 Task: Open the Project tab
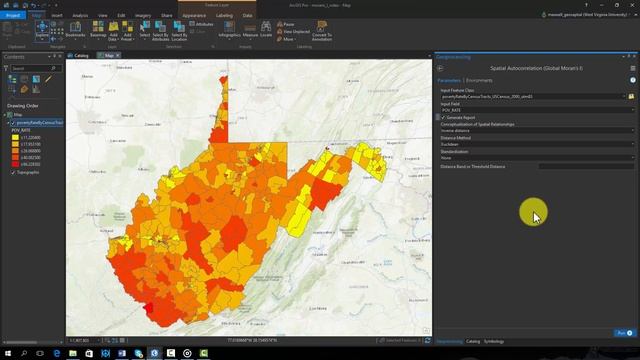(x=13, y=16)
